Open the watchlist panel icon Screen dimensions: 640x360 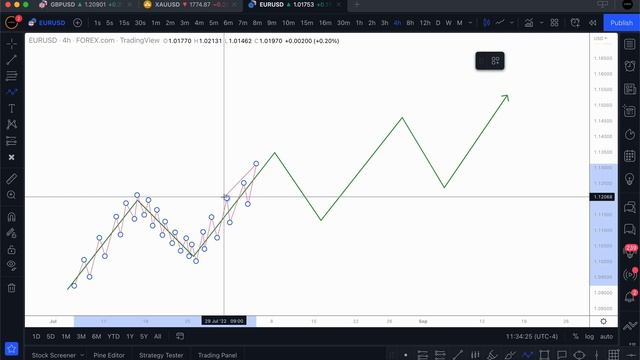[x=630, y=44]
